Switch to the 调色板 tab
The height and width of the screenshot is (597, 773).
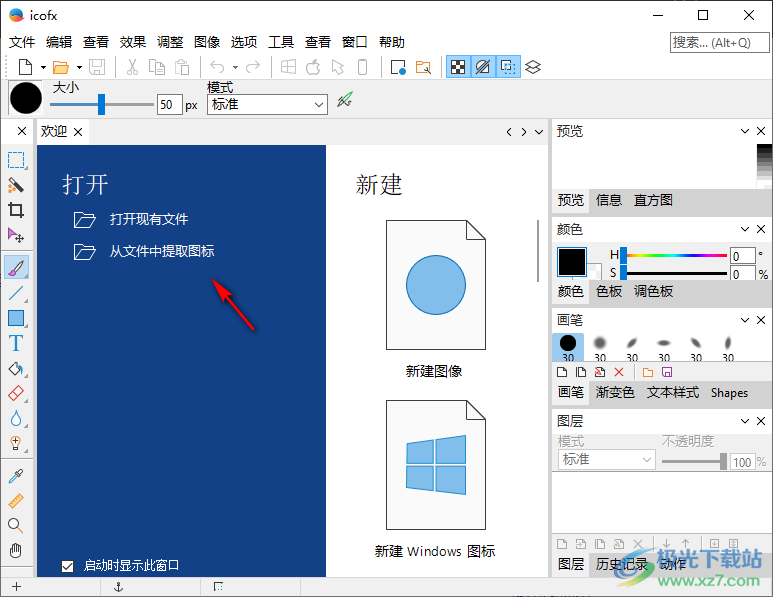pos(653,291)
